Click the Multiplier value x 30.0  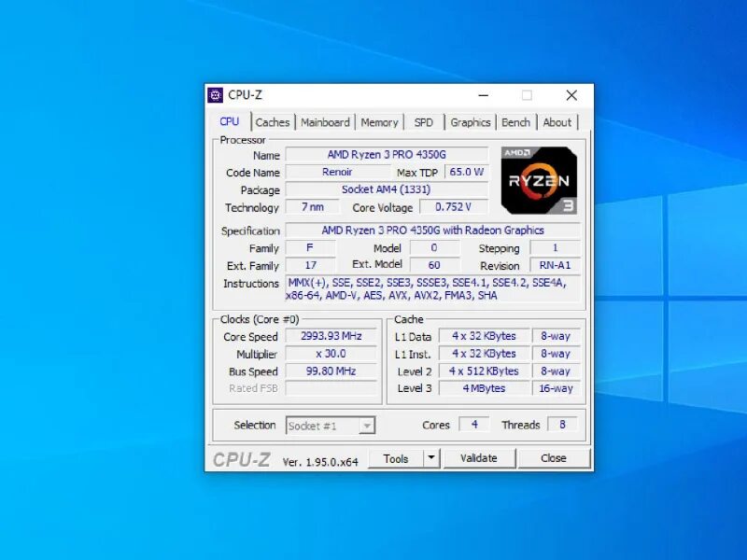point(331,354)
